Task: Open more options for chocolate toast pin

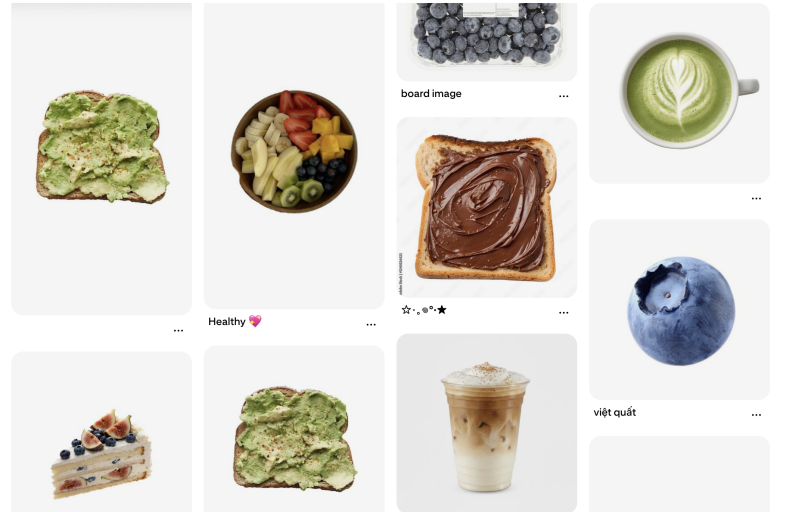Action: coord(564,313)
